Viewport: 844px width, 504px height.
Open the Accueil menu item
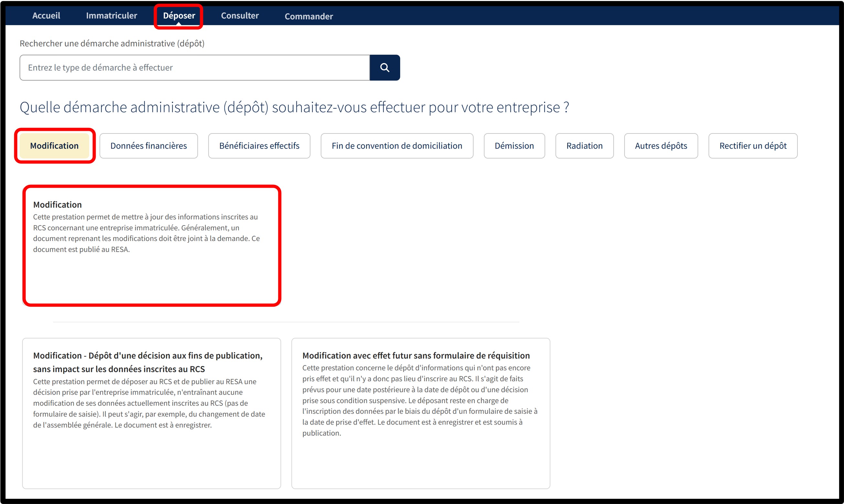pos(46,16)
